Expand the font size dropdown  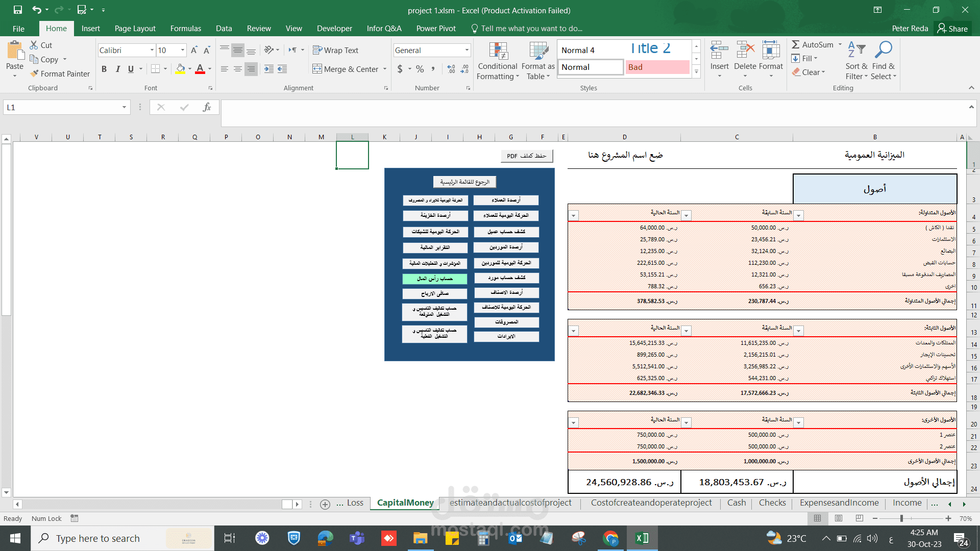tap(182, 50)
